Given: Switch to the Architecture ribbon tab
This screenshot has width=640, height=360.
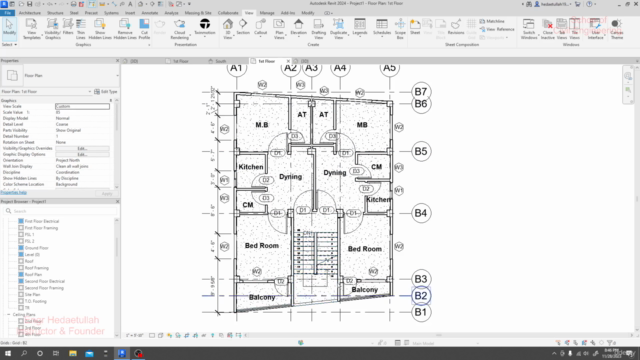Looking at the screenshot, I should 30,13.
